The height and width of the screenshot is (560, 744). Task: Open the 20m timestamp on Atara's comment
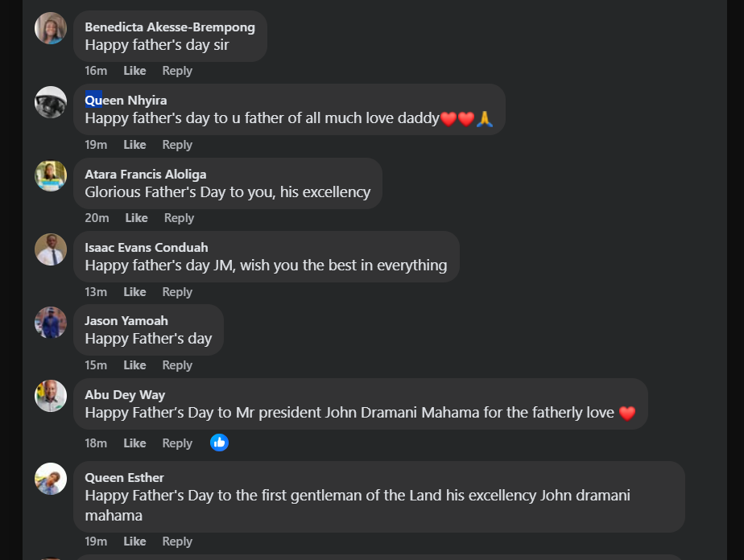coord(97,218)
